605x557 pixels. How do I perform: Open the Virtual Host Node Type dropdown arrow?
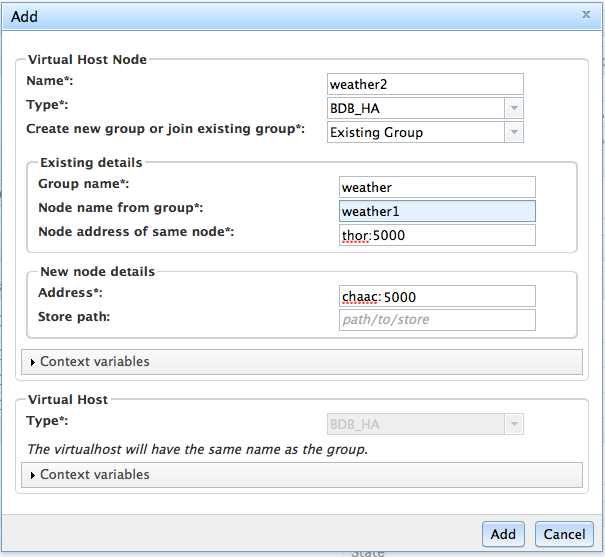[x=512, y=108]
